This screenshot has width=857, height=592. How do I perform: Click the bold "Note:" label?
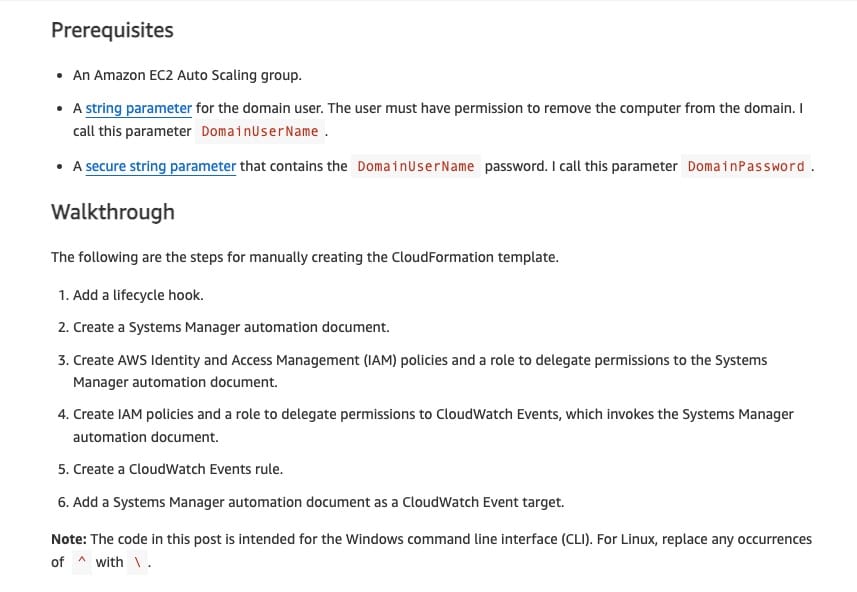click(x=68, y=539)
